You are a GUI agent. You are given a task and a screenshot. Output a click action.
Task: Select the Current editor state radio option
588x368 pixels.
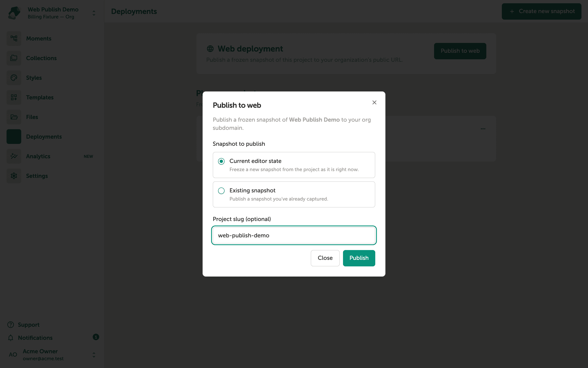(294, 165)
